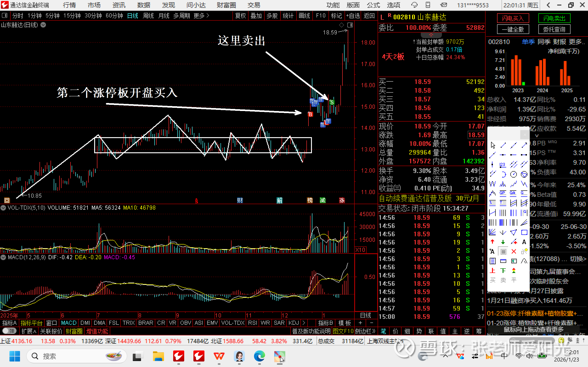
Task: Click the 闪电买入 button
Action: [513, 18]
